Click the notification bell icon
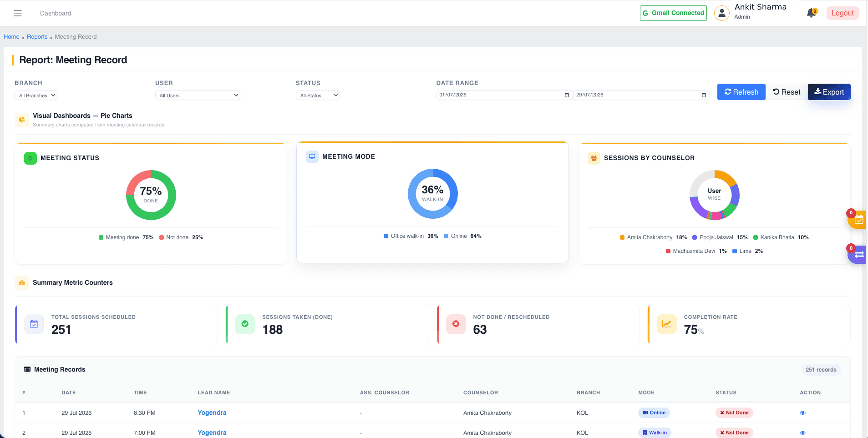 pyautogui.click(x=811, y=13)
